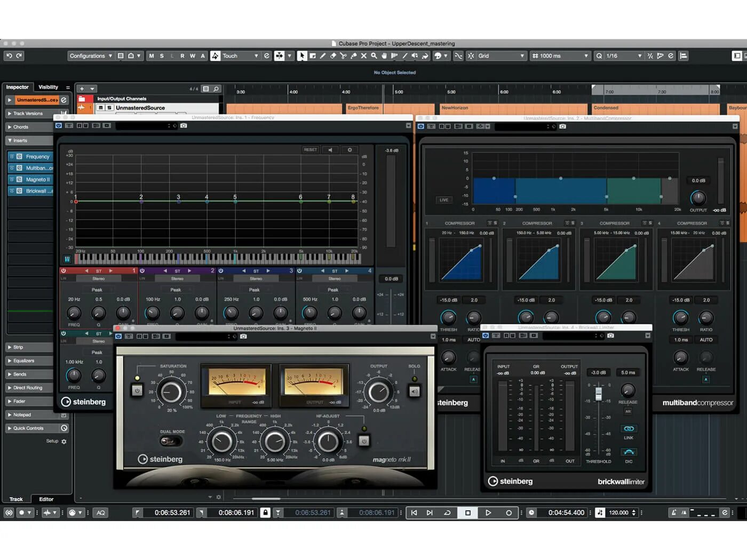The width and height of the screenshot is (747, 560).
Task: Click the search icon in track list header
Action: 216,89
